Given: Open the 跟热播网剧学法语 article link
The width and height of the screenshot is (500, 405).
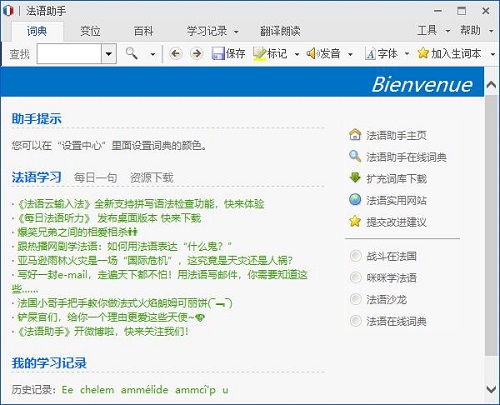Looking at the screenshot, I should click(124, 246).
